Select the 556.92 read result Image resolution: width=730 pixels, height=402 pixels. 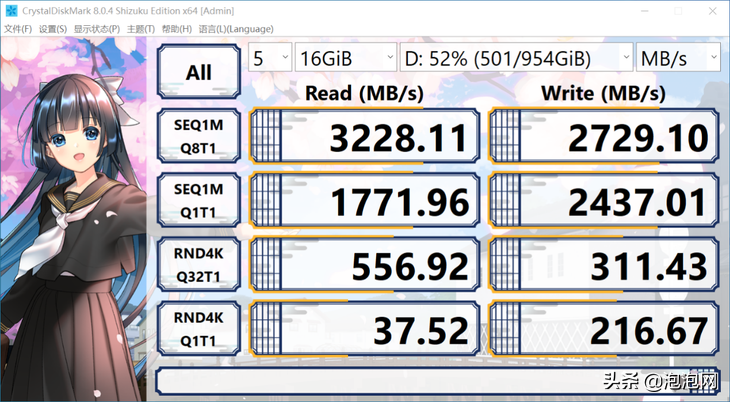365,265
